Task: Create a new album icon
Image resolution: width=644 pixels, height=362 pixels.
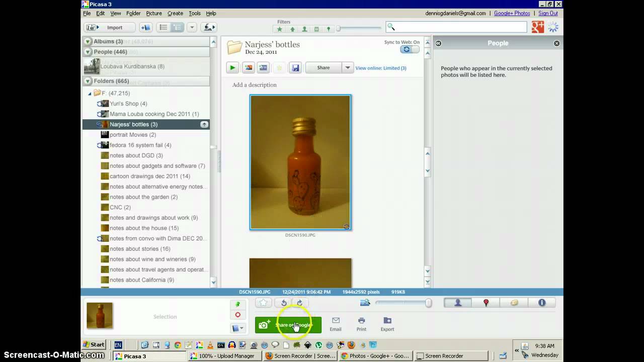Action: [145, 28]
